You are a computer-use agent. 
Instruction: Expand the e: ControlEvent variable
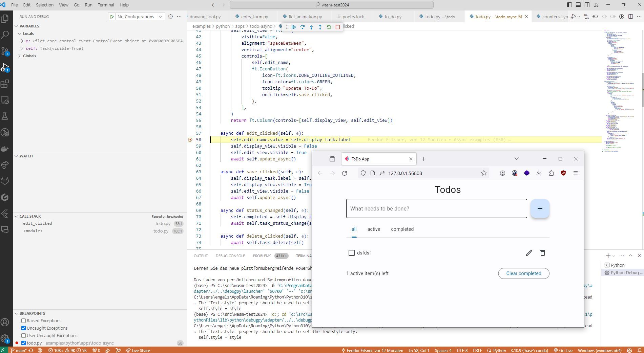pos(22,41)
